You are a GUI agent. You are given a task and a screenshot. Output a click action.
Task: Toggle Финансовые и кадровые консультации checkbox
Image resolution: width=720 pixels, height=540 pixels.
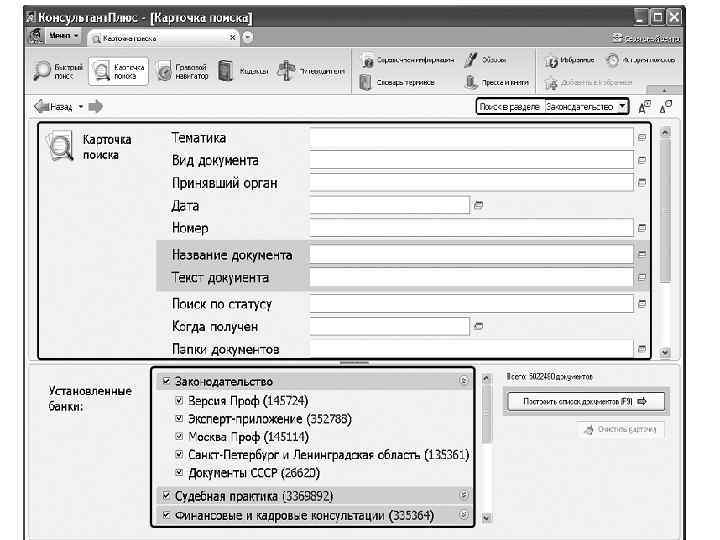[167, 515]
